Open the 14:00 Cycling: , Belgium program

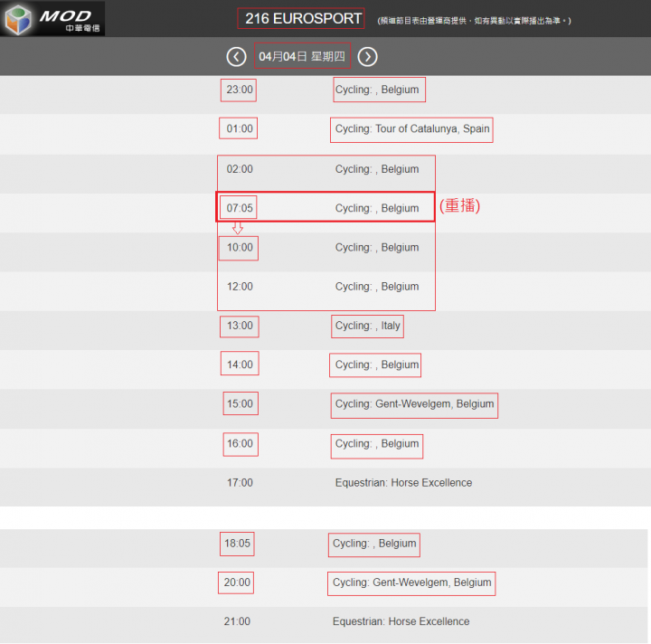377,365
